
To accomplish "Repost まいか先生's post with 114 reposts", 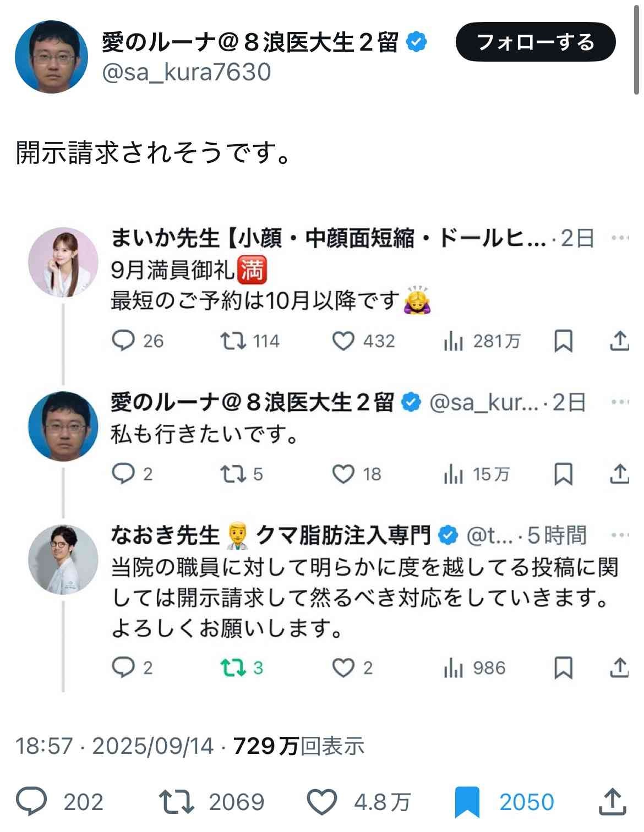I will pos(233,341).
